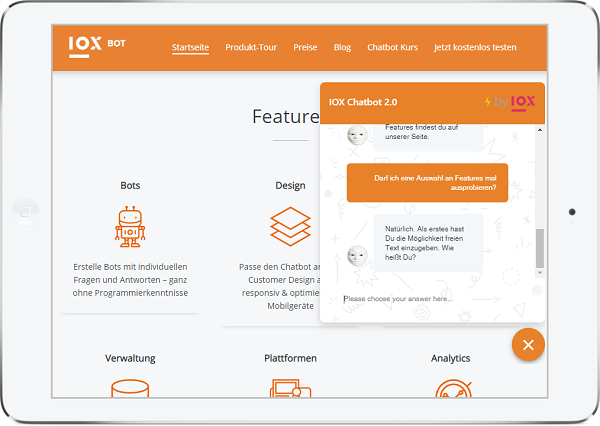Select Jetzt kostenlos testen link
Viewport: 600px width, 426px height.
click(x=475, y=47)
